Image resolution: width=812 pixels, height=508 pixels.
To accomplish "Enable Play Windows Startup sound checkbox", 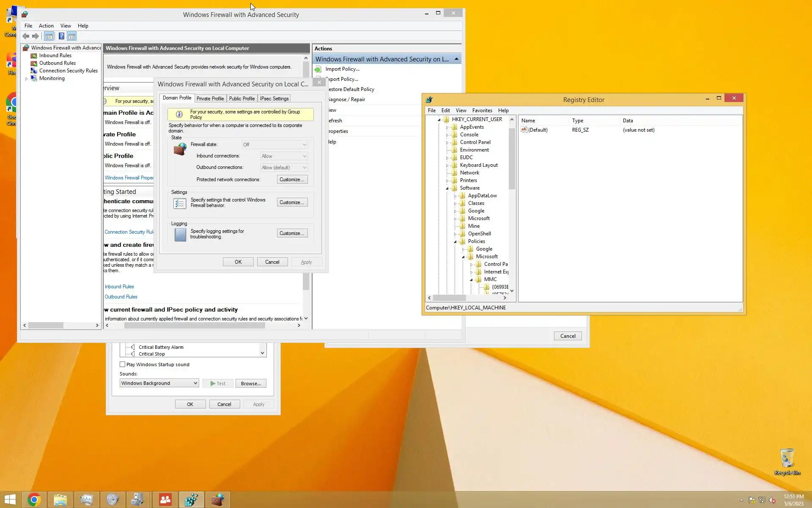I will 123,364.
